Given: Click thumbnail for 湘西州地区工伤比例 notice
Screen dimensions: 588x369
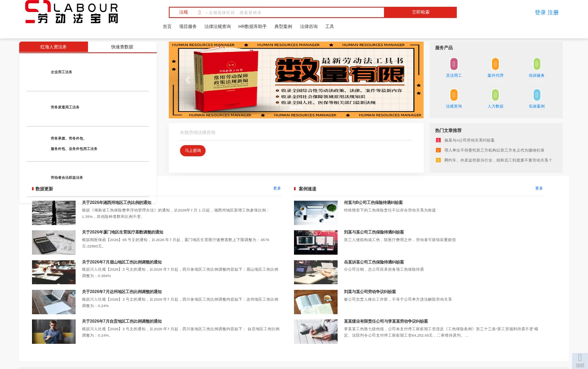Looking at the screenshot, I should [54, 213].
